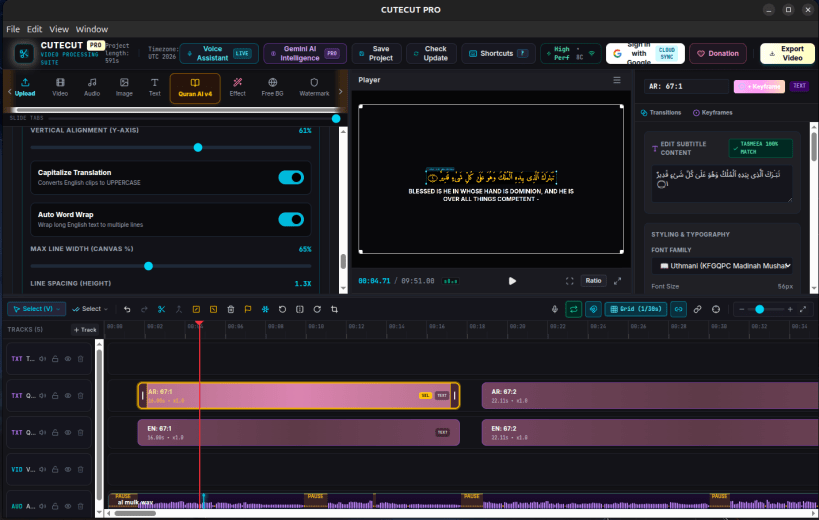The image size is (819, 520).
Task: Click timeline zoom-in plus icon
Action: (790, 309)
